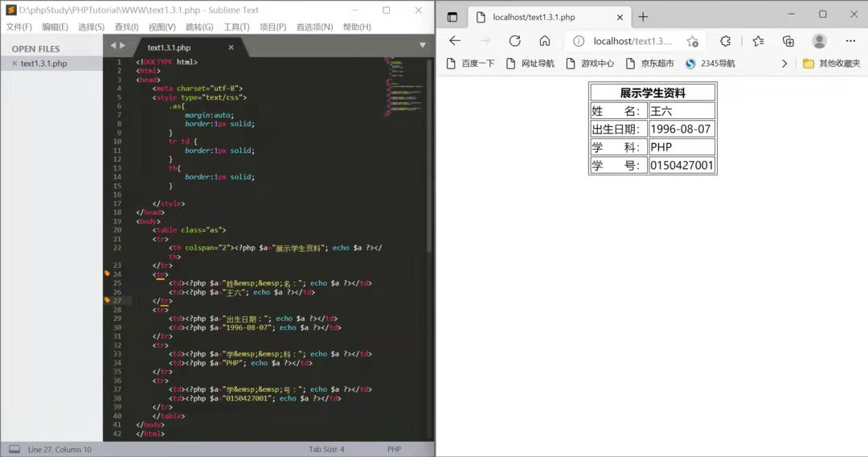Click the 展示学生资料 table header
868x457 pixels.
(653, 93)
